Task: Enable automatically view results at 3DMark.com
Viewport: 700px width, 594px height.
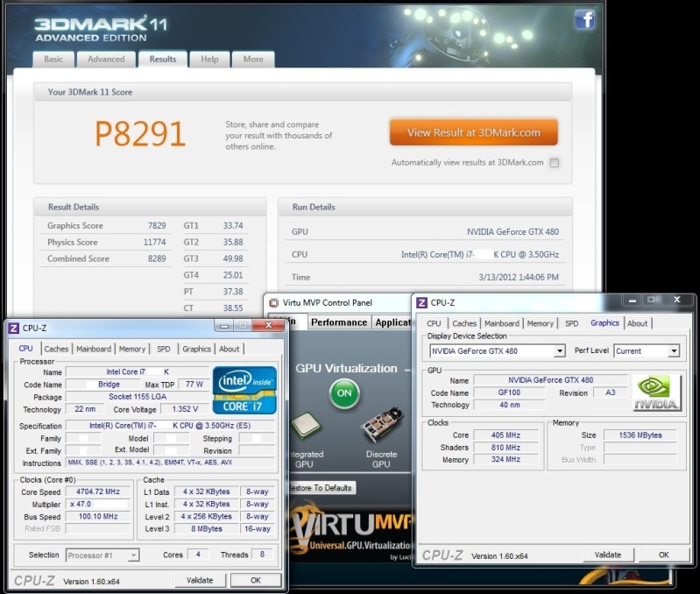Action: (x=555, y=163)
